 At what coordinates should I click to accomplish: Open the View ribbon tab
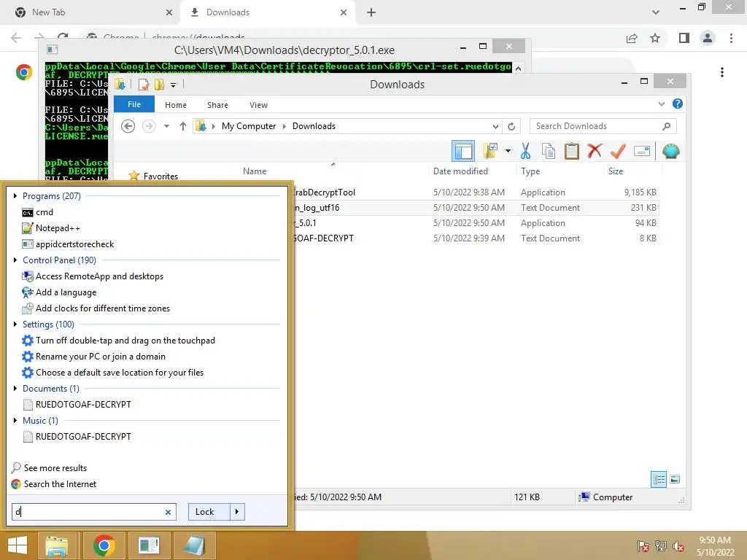click(x=258, y=105)
